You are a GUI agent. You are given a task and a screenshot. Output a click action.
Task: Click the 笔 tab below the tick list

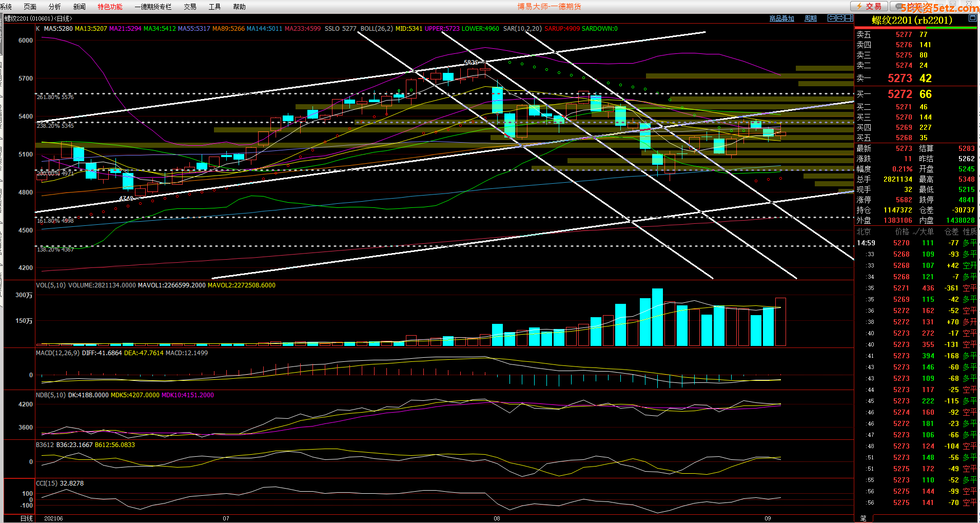863,518
